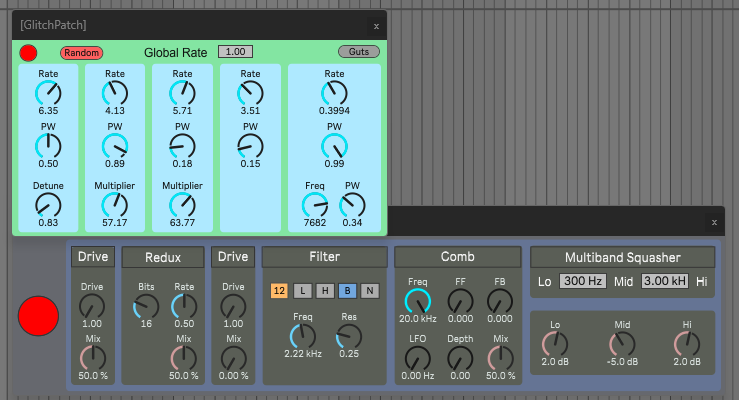The image size is (739, 400).
Task: Click the Detune knob
Action: (47, 204)
